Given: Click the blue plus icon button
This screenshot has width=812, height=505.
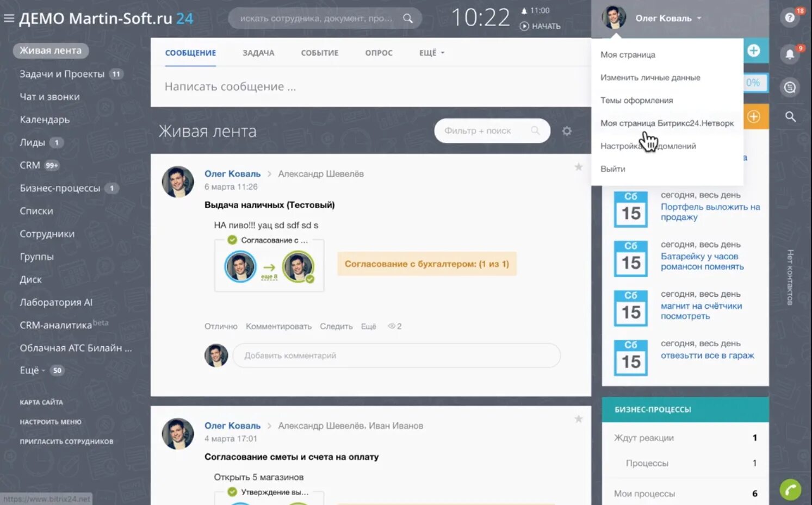Looking at the screenshot, I should 754,51.
